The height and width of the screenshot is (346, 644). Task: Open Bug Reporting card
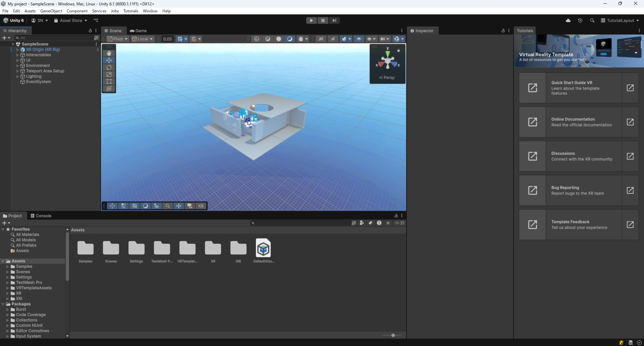(x=579, y=190)
